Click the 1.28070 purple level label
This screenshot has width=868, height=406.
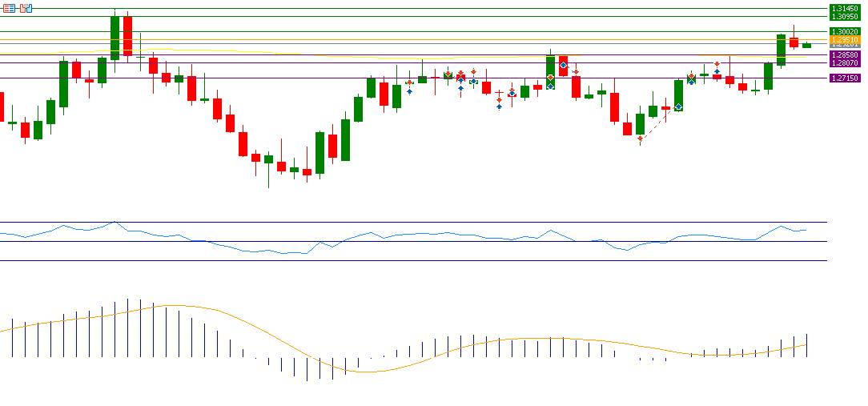pyautogui.click(x=844, y=62)
